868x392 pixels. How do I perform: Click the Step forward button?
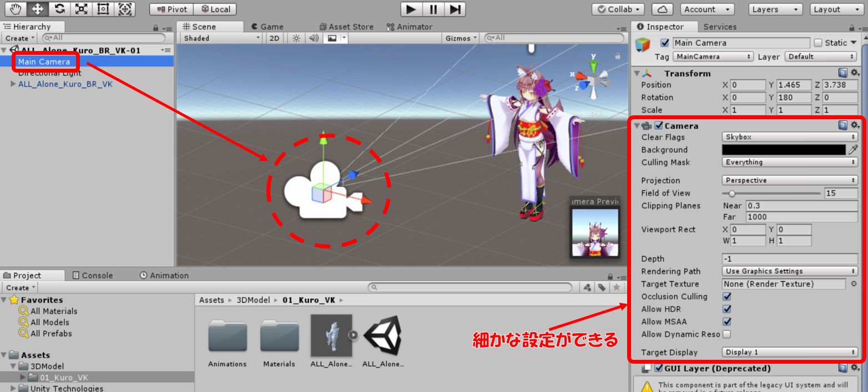[455, 9]
